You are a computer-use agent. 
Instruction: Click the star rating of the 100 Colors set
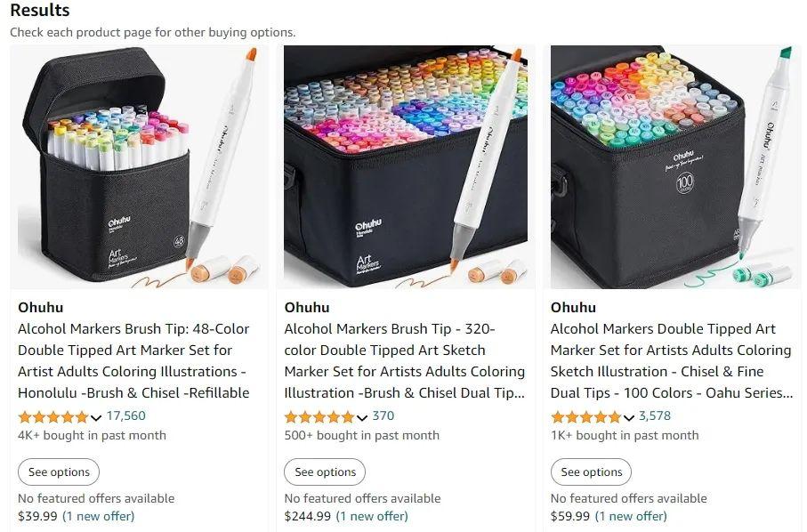pos(585,416)
